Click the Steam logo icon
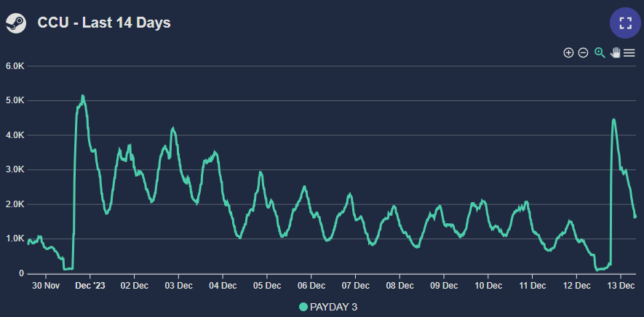This screenshot has height=317, width=644. (16, 23)
